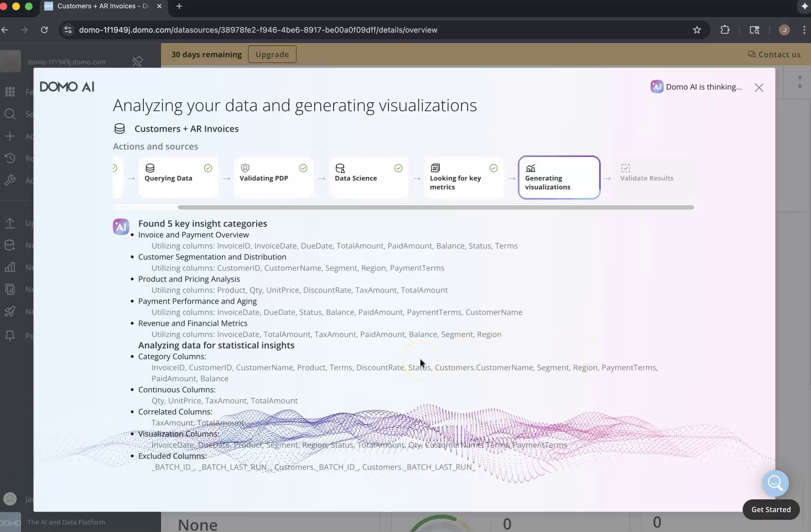Select the Querying Data step card
The image size is (811, 532).
point(178,177)
